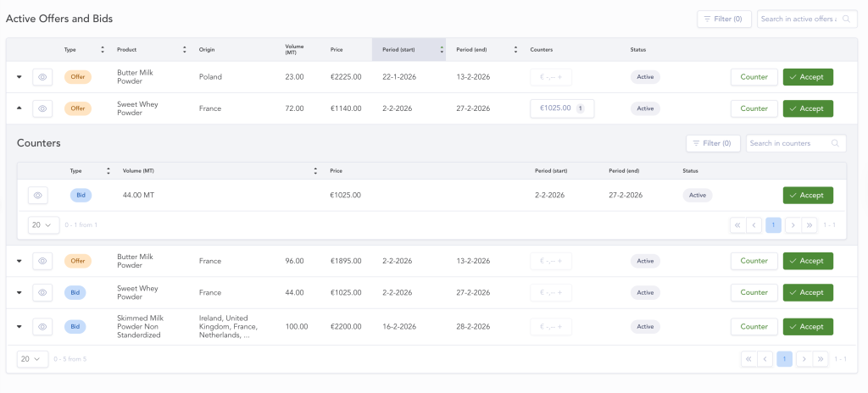
Task: Accept the €1025.00 counter bid
Action: (808, 196)
